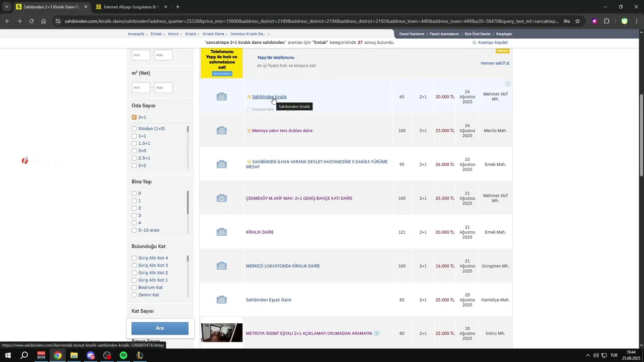Save the search with Aramayı Kaydet

[490, 43]
